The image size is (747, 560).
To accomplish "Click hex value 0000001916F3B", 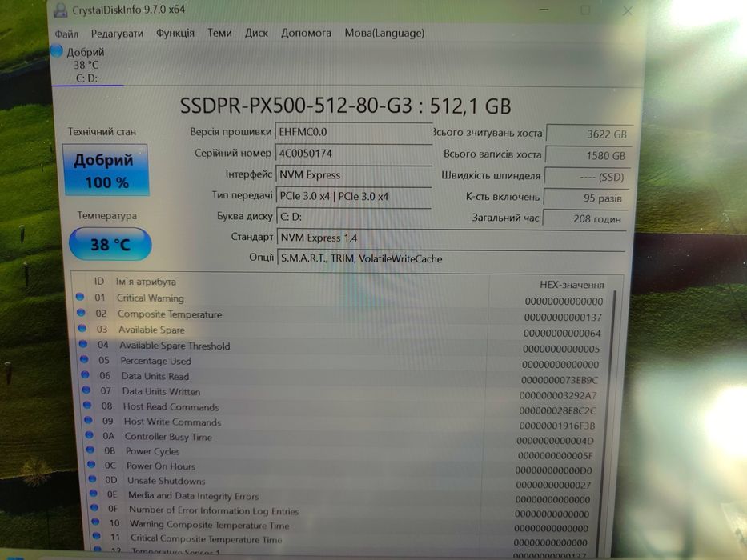I will pos(557,426).
